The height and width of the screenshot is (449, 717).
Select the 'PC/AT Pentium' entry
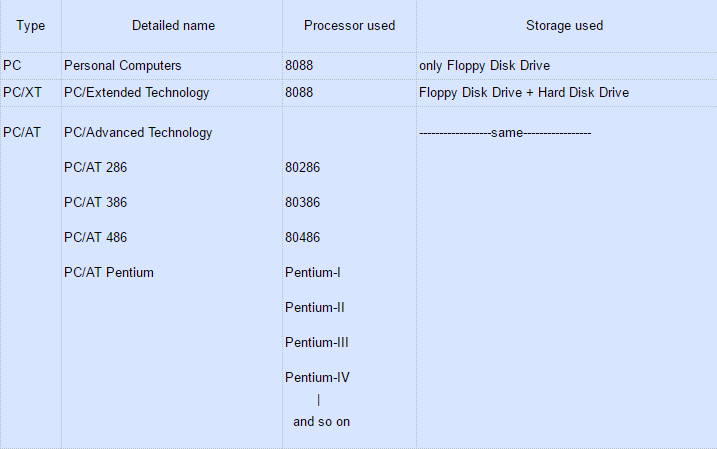pyautogui.click(x=109, y=273)
